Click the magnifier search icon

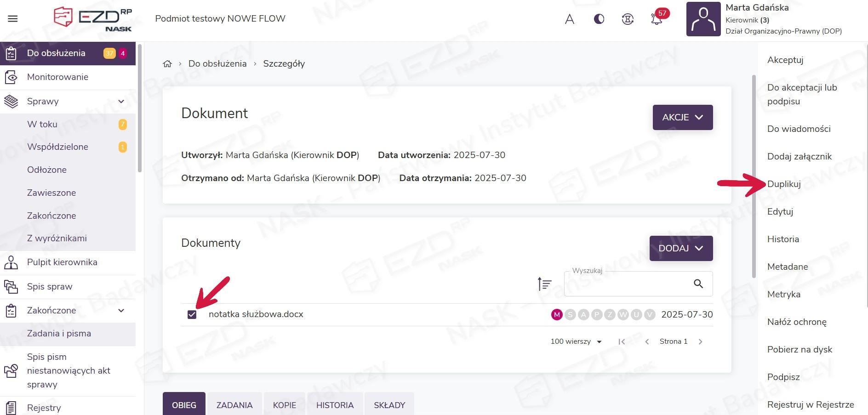698,284
